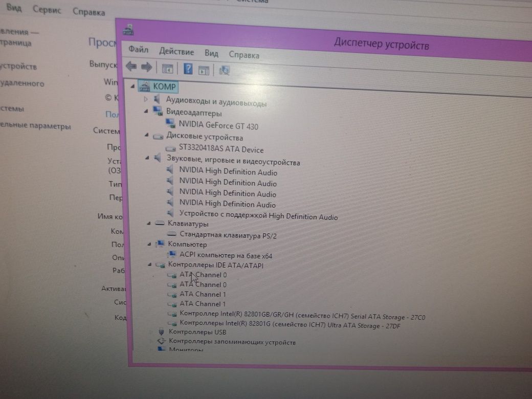Select Стандартная клавиатура PS/2 device
Viewport: 532px width, 399px height.
tap(228, 235)
